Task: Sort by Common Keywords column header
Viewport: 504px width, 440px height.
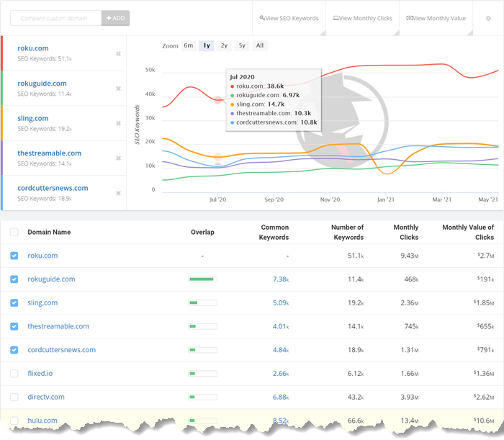Action: [274, 232]
